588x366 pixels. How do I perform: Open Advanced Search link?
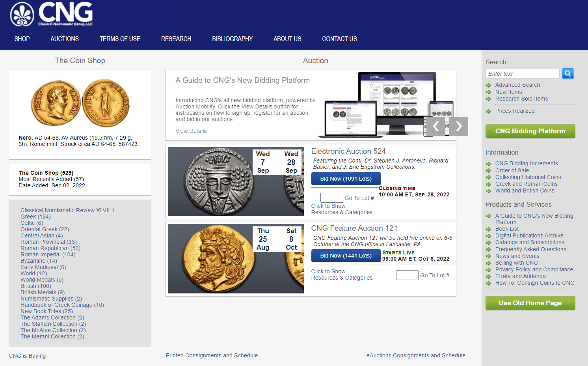(x=517, y=85)
